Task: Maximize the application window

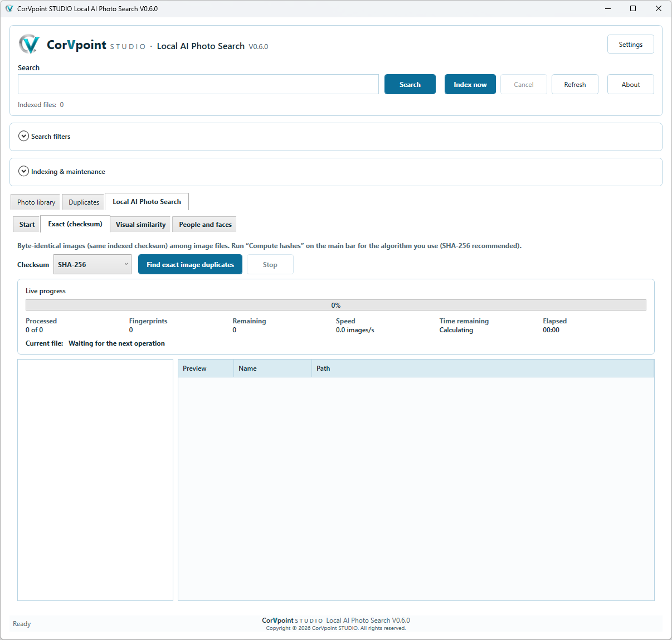Action: coord(633,8)
